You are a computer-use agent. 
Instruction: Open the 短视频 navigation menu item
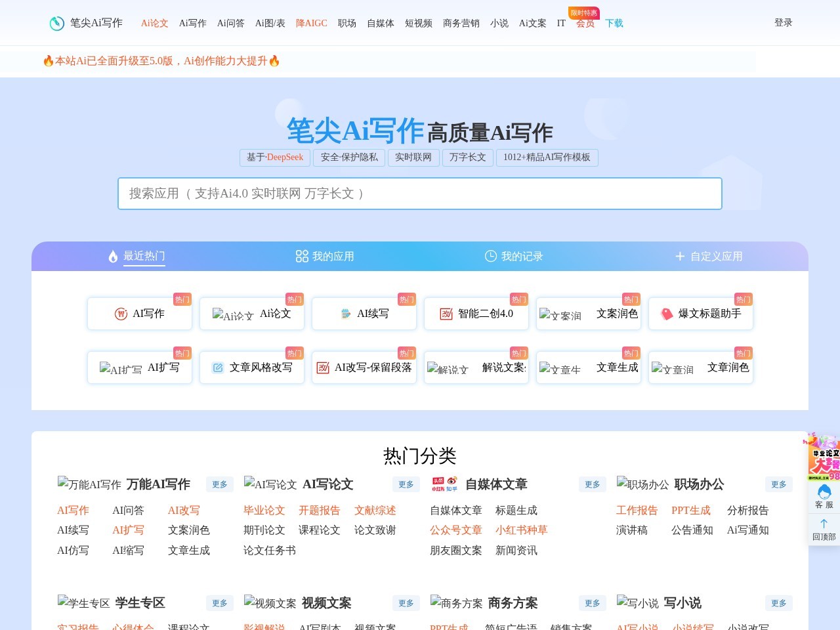419,23
